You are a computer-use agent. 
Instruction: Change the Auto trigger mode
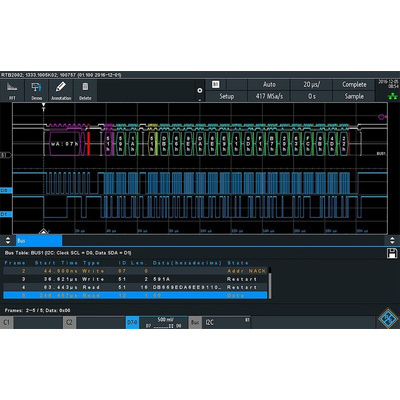click(x=269, y=85)
